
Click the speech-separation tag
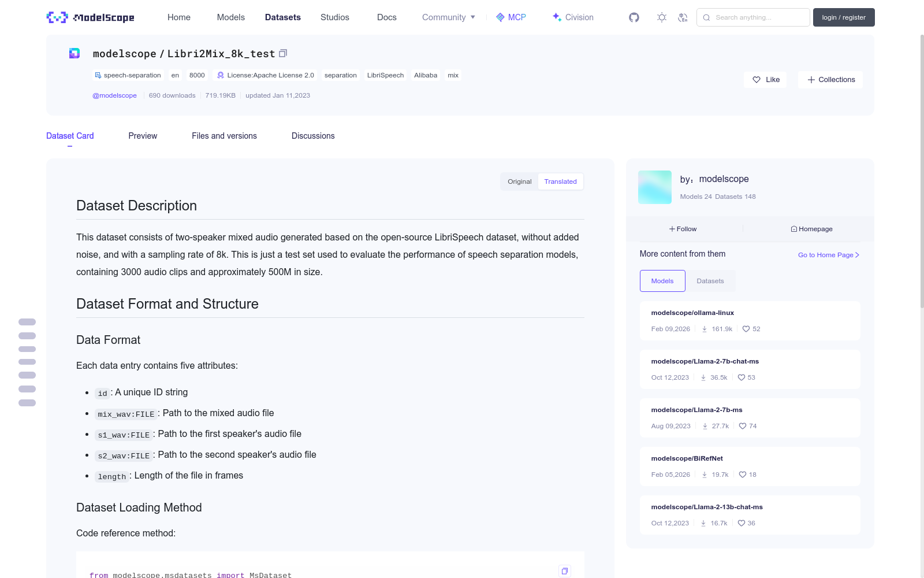tap(128, 75)
